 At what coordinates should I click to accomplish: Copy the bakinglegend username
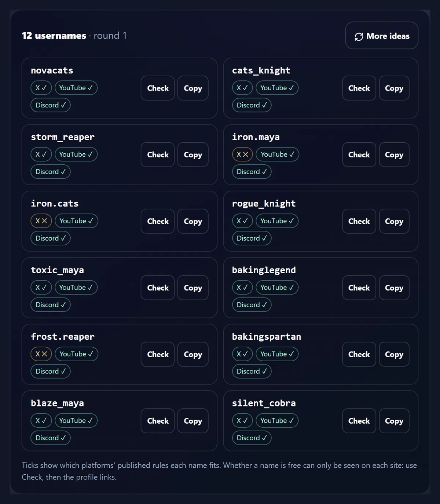tap(394, 288)
